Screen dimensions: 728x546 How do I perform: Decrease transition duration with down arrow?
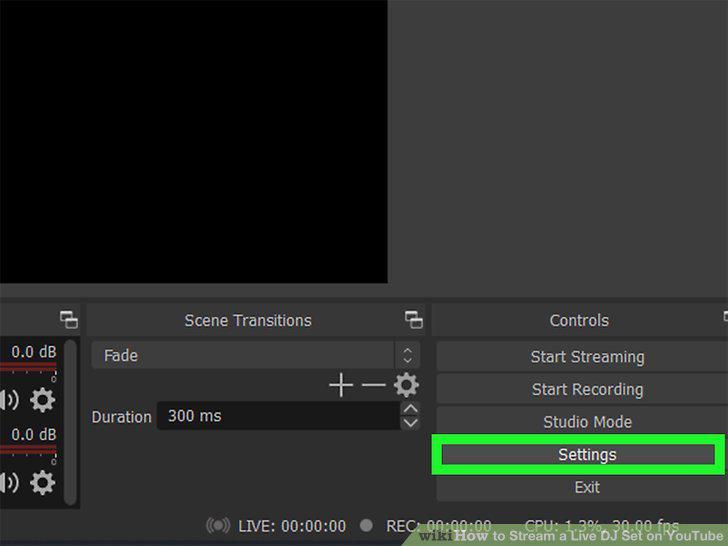(410, 423)
